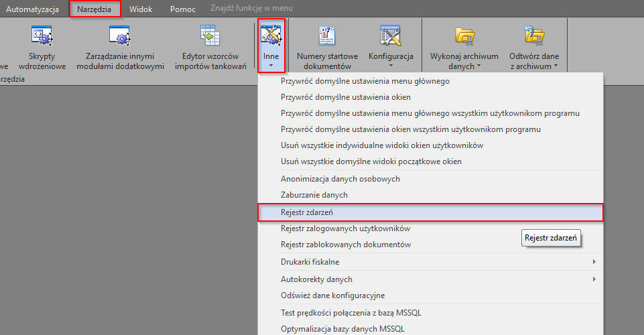644x335 pixels.
Task: Select Zaburzanie danych menu entry
Action: coord(314,195)
